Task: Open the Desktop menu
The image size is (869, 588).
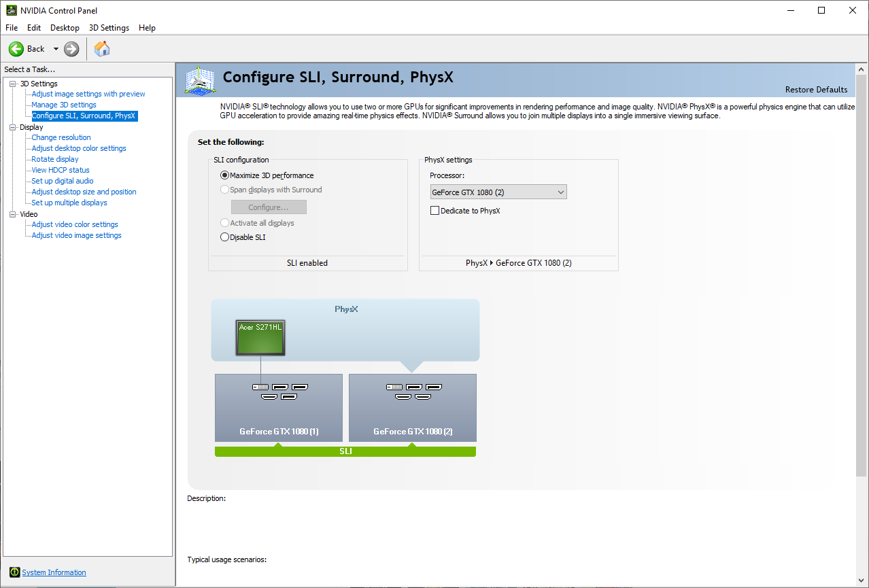Action: pyautogui.click(x=65, y=28)
